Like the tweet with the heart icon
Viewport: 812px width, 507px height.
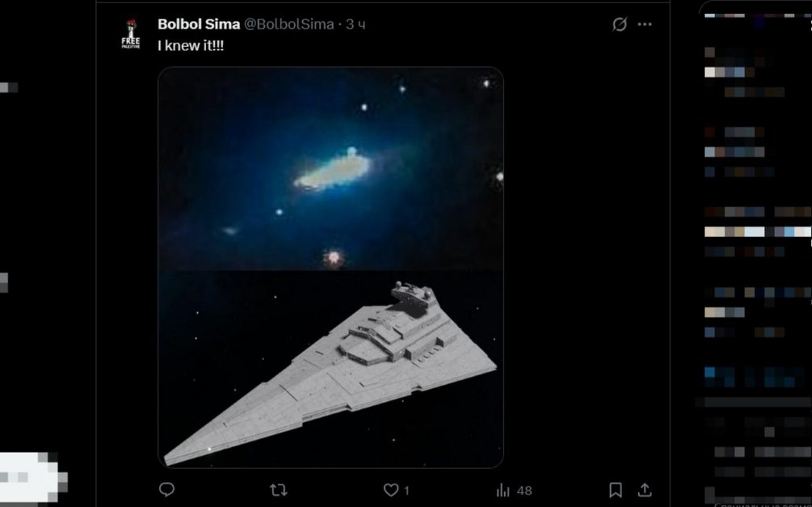[x=391, y=490]
